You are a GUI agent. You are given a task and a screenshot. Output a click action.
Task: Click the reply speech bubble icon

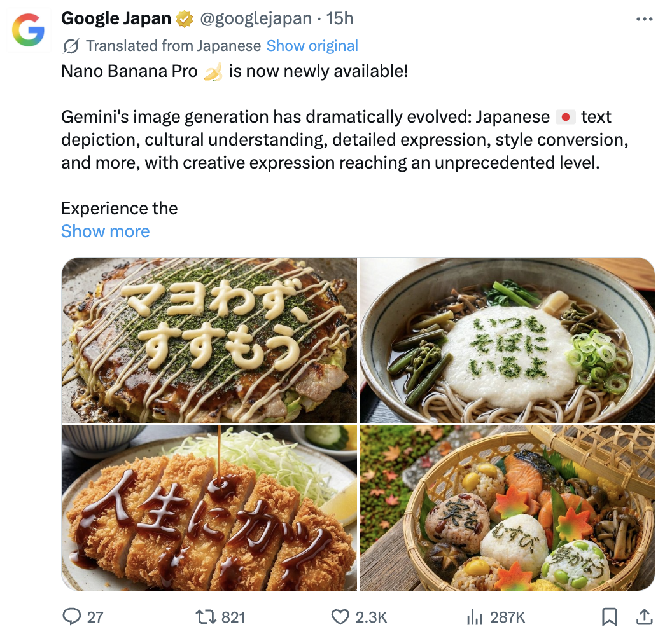pos(72,616)
